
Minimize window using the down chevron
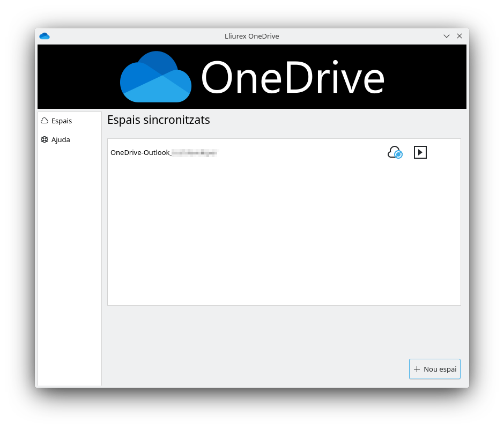(447, 36)
